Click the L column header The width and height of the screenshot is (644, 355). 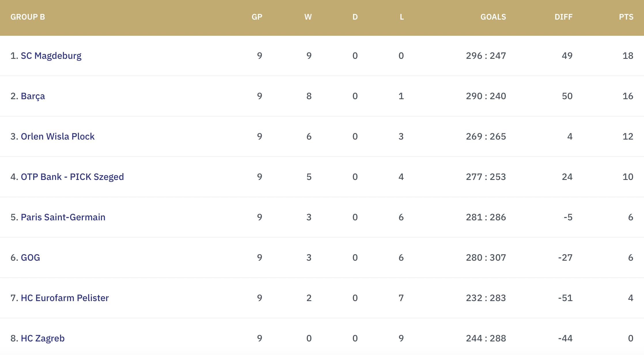click(401, 17)
